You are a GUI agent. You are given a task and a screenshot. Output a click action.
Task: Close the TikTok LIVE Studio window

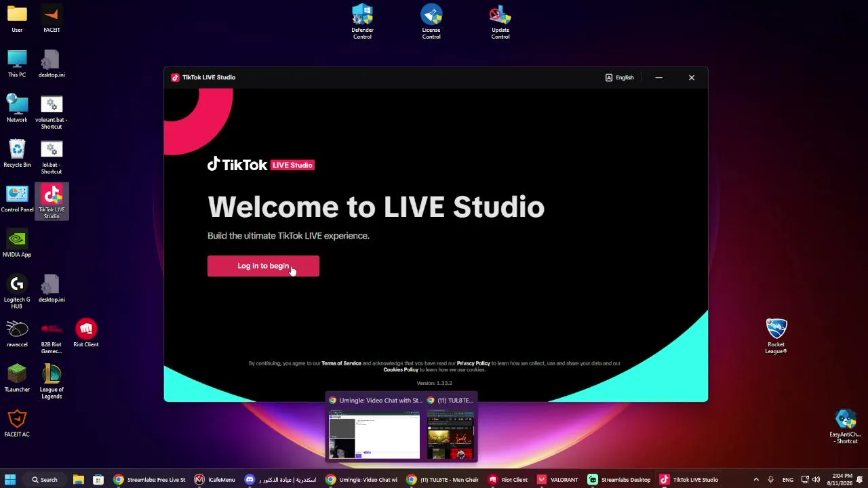point(692,77)
